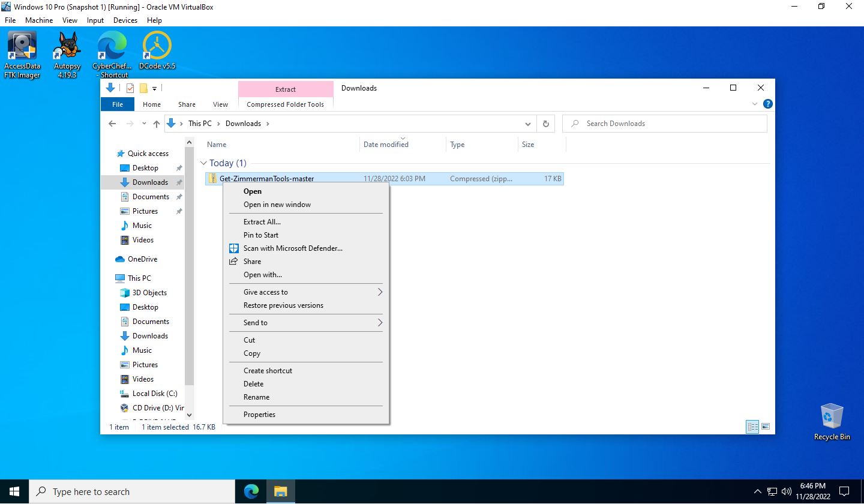Click the Edge icon in taskbar

[251, 491]
